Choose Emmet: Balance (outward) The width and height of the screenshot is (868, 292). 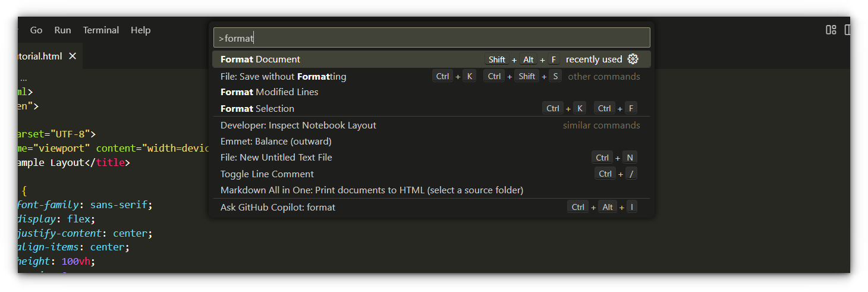point(276,142)
